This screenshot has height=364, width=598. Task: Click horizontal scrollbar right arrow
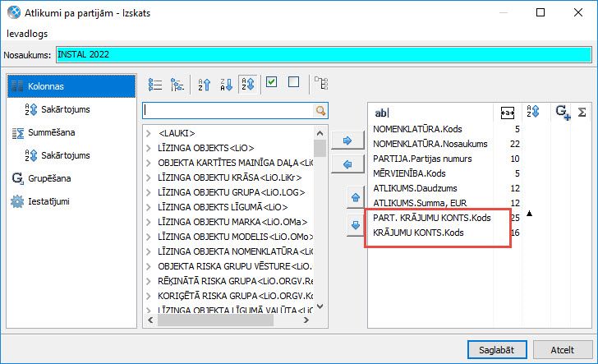click(x=306, y=320)
